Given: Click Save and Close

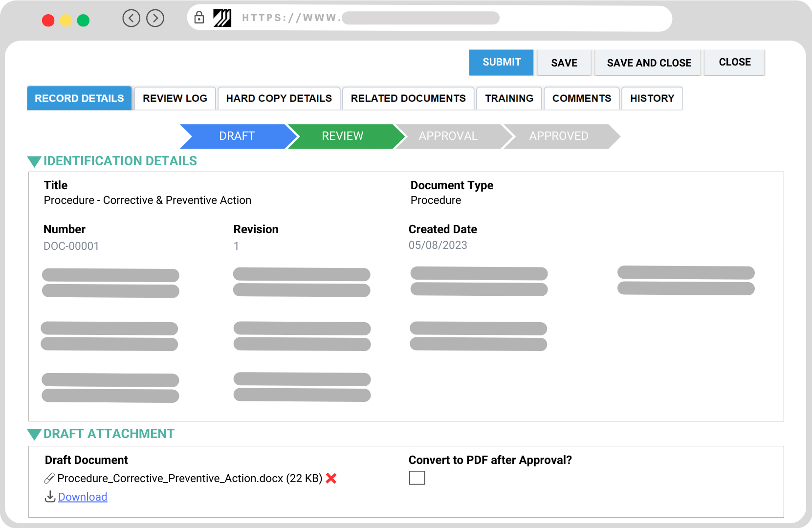Looking at the screenshot, I should [x=647, y=63].
